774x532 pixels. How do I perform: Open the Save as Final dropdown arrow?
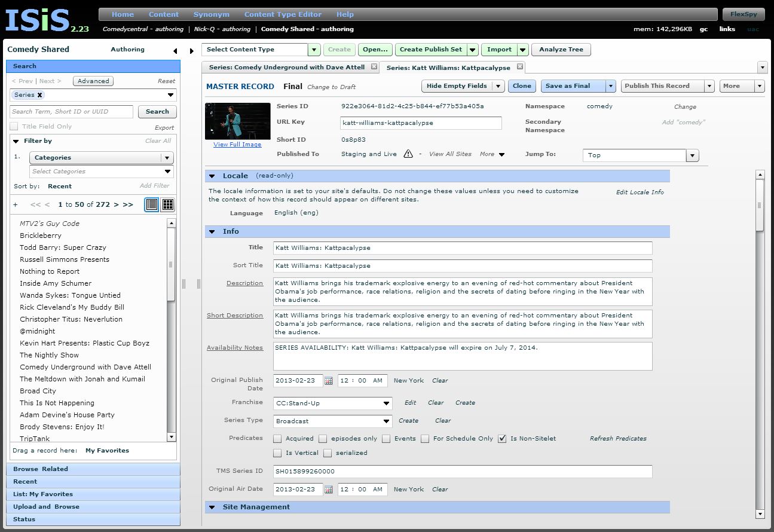tap(611, 86)
